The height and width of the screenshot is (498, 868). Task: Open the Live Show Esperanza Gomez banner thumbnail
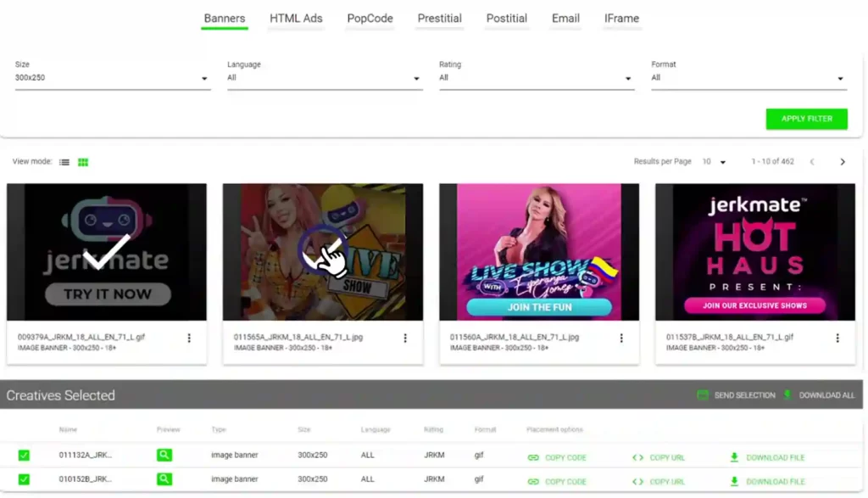click(x=538, y=251)
